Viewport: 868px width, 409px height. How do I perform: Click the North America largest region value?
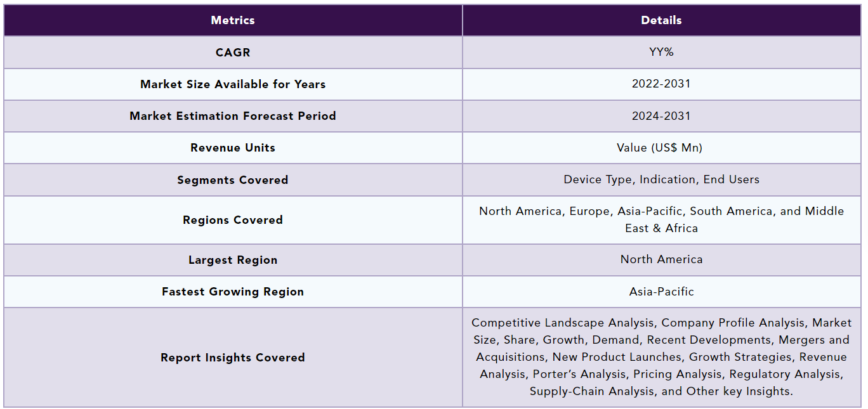pyautogui.click(x=661, y=260)
